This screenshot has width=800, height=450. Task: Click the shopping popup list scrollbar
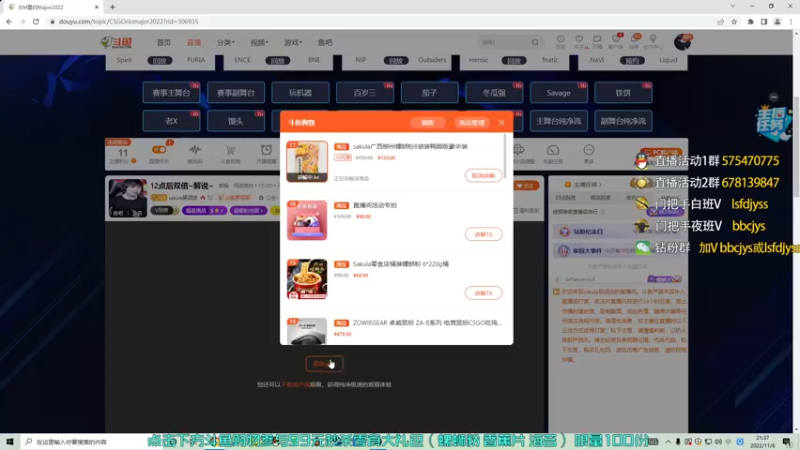[x=505, y=157]
